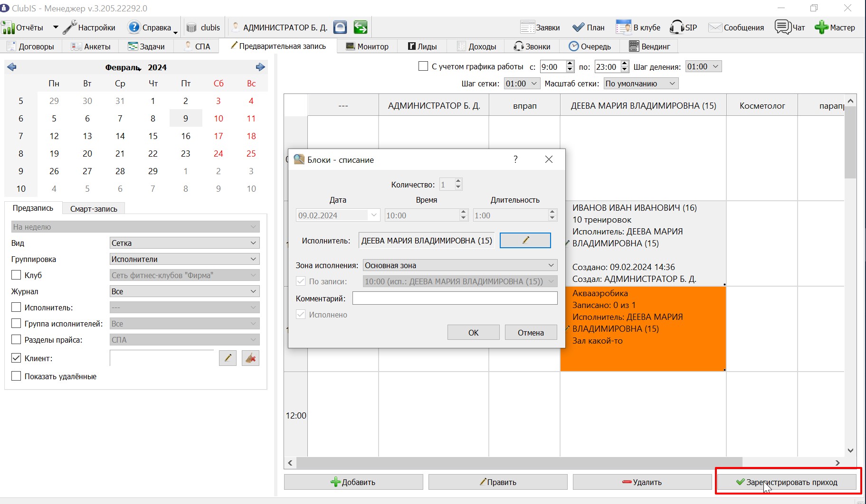This screenshot has height=504, width=866.
Task: Click OK in the Блоки - списание dialog
Action: pos(473,333)
